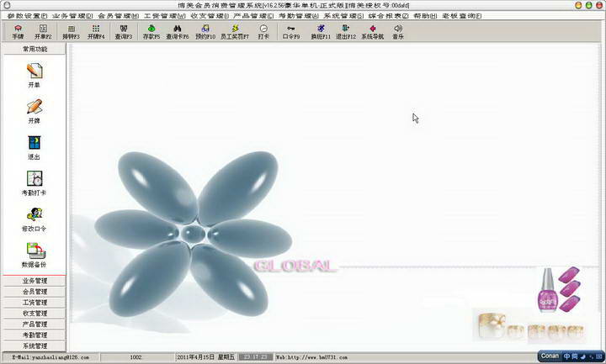Click the 开牌F4 toolbar icon
Viewport: 606px width, 364px height.
[x=96, y=32]
